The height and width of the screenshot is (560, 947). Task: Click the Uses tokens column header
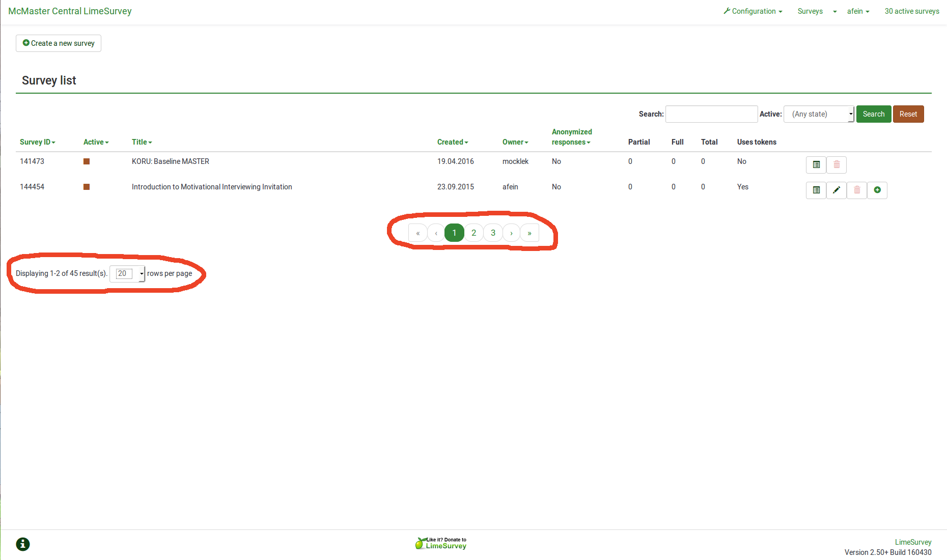757,142
